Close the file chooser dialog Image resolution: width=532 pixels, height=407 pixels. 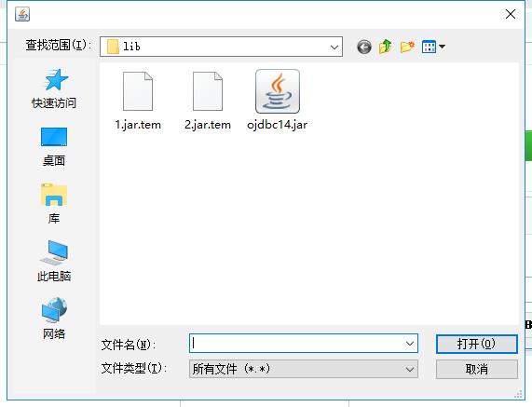(511, 14)
